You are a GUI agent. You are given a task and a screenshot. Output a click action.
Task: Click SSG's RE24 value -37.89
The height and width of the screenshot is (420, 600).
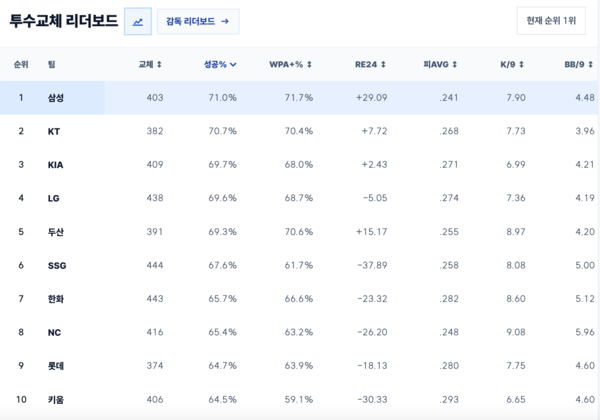pos(372,265)
